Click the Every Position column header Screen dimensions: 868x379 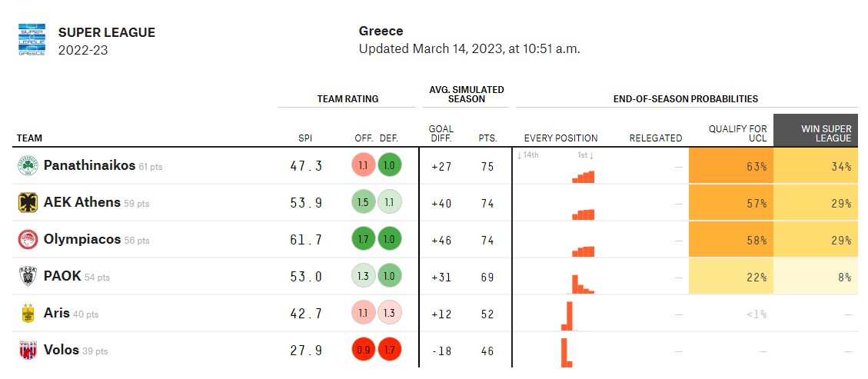[x=560, y=138]
